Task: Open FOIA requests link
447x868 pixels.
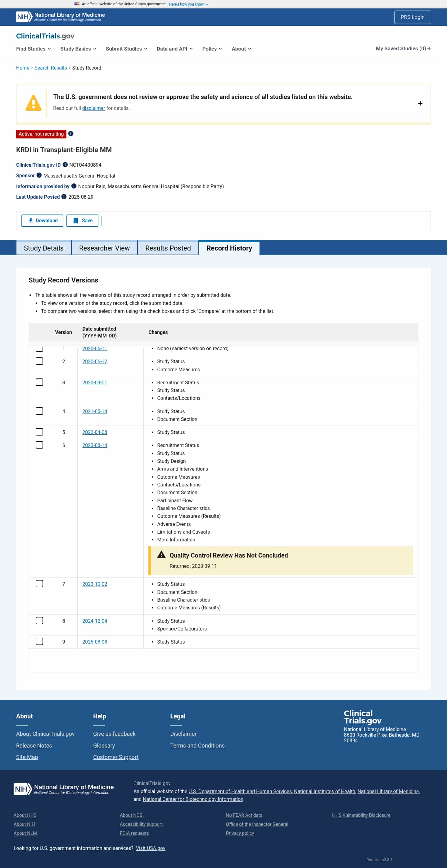Action: [134, 833]
